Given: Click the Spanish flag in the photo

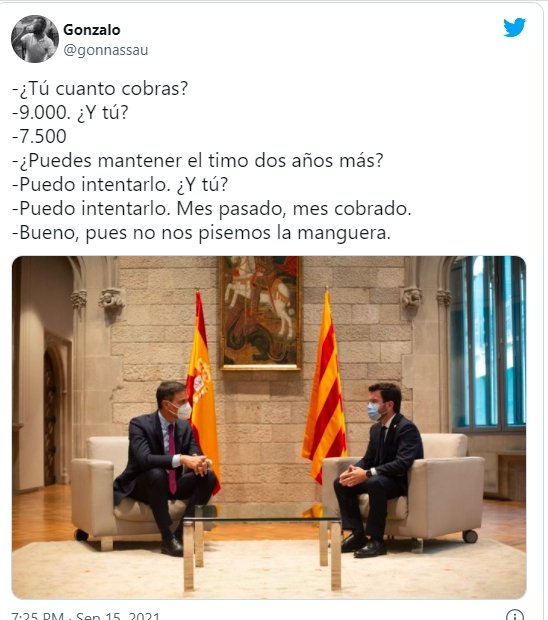Looking at the screenshot, I should [203, 391].
